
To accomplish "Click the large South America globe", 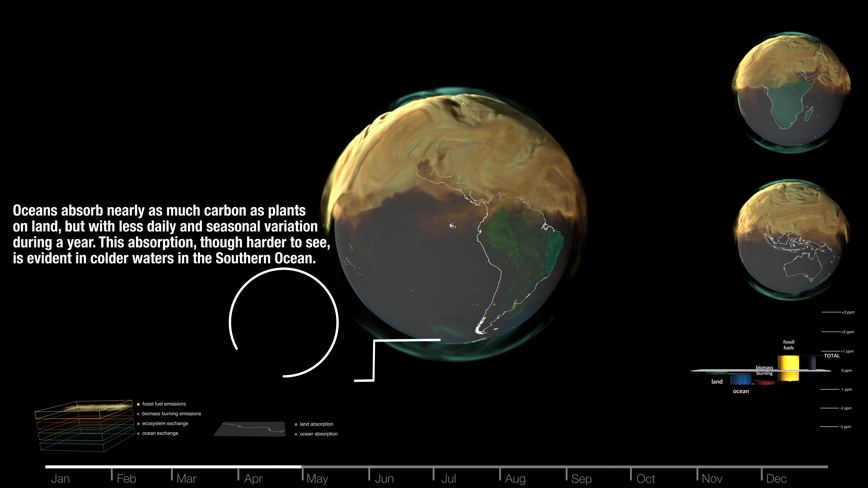I will (454, 224).
